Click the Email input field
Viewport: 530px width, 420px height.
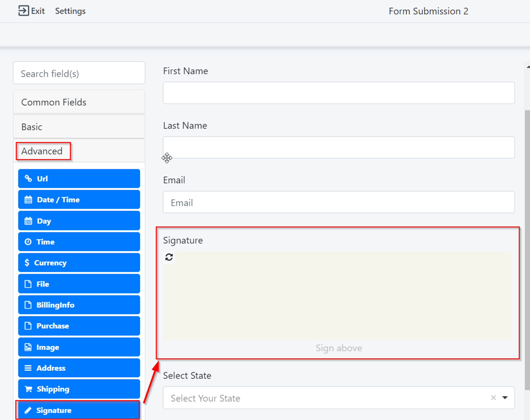[x=338, y=202]
